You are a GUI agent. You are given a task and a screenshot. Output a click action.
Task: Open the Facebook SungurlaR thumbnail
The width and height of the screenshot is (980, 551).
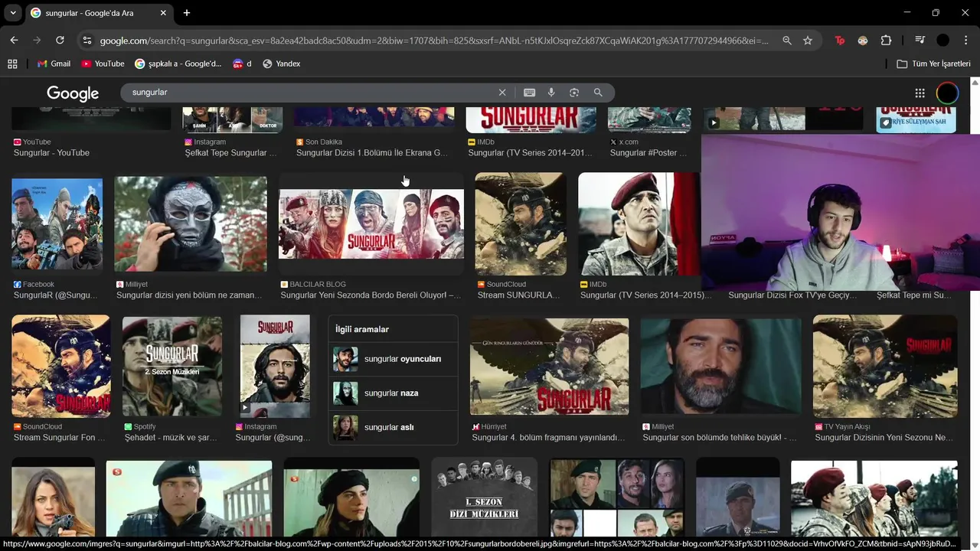pyautogui.click(x=57, y=224)
